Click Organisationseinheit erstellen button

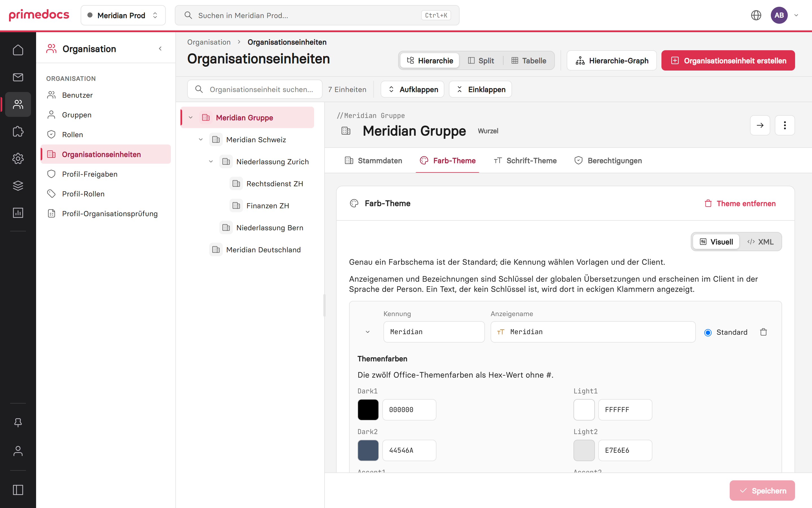click(728, 60)
